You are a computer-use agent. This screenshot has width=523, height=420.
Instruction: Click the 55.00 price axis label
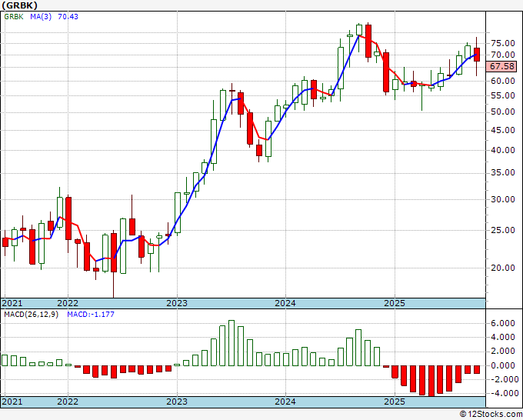tap(503, 95)
